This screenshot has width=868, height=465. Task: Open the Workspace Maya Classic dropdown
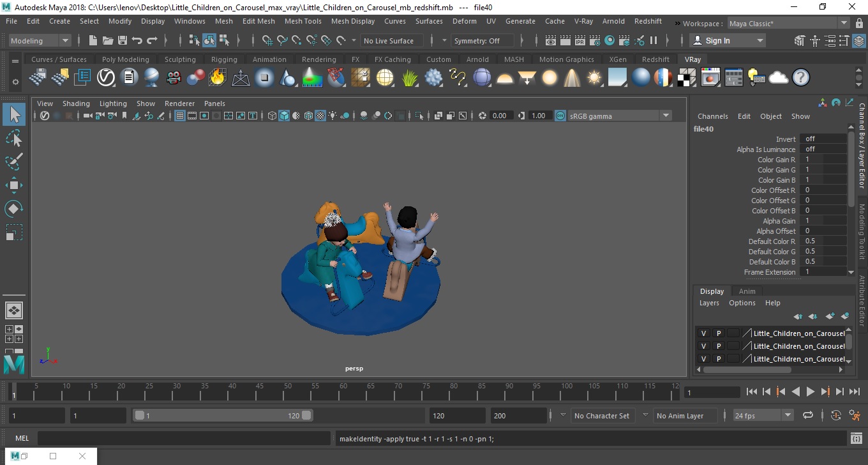coord(788,24)
